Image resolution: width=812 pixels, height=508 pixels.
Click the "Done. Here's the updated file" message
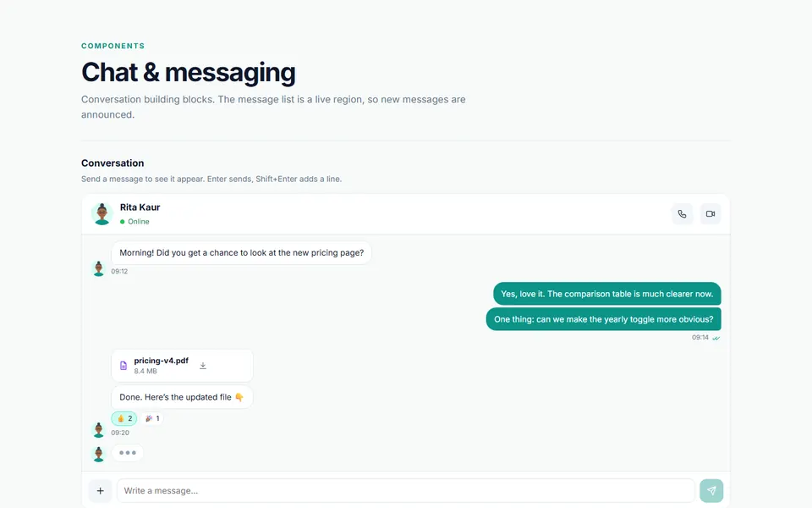tap(183, 397)
